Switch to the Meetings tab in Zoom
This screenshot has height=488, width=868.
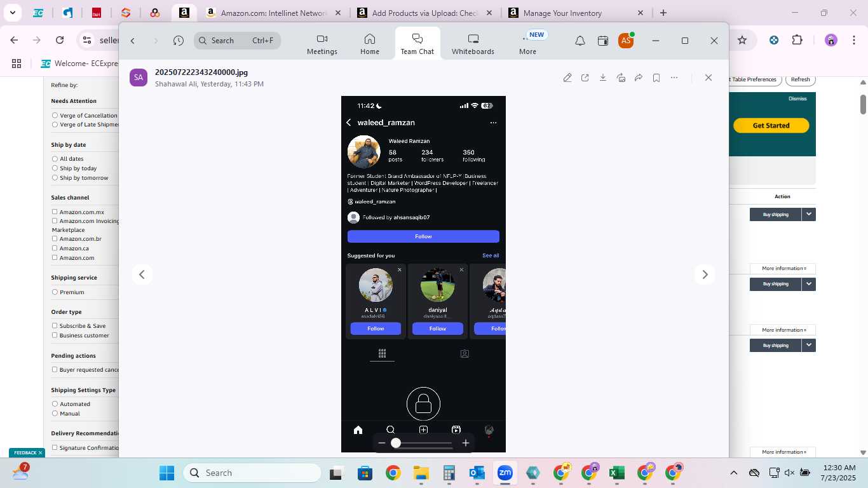tap(322, 44)
